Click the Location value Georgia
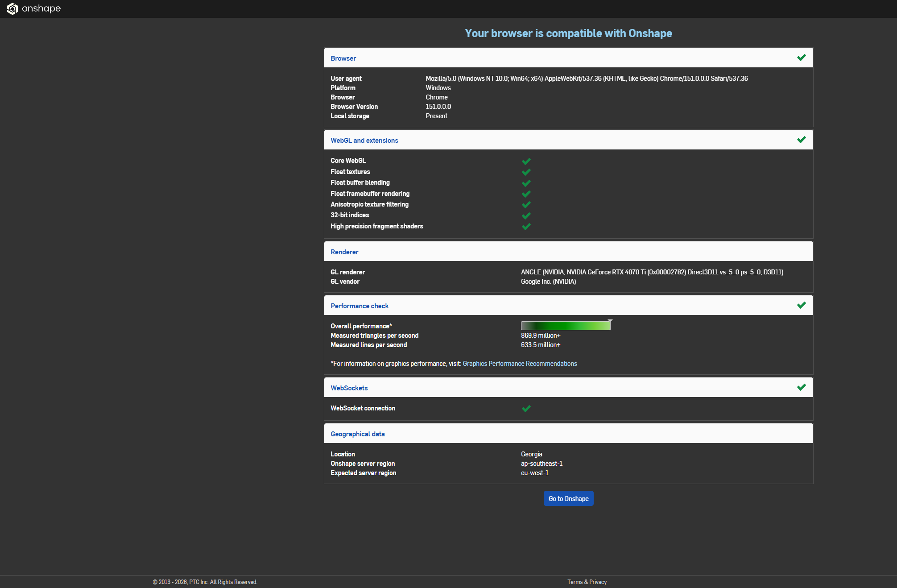The image size is (897, 588). [532, 454]
